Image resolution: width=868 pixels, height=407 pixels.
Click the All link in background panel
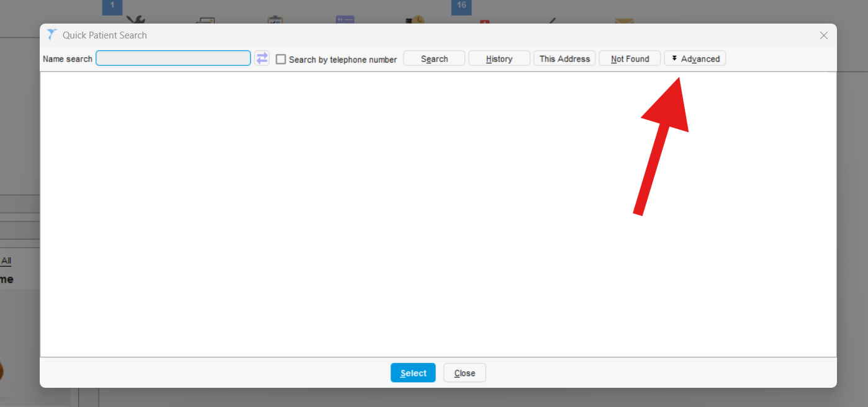tap(6, 261)
